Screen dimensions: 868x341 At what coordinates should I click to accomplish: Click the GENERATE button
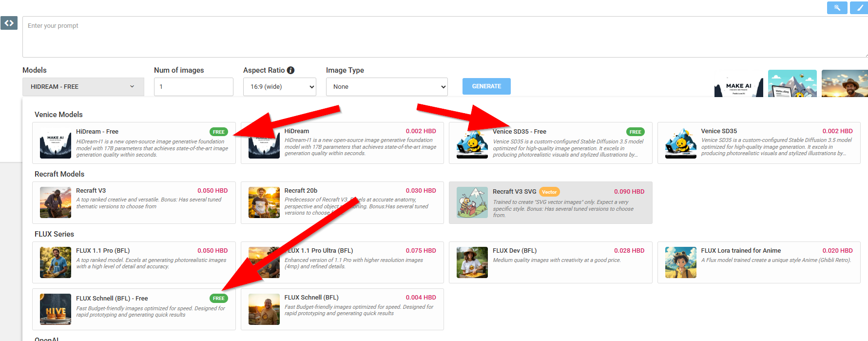(486, 86)
